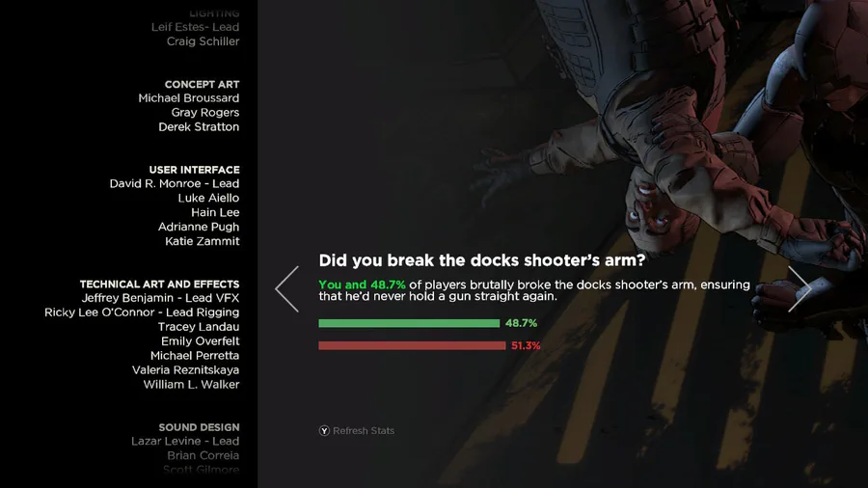This screenshot has width=868, height=488.
Task: Go to next stat with right arrow
Action: pos(800,288)
